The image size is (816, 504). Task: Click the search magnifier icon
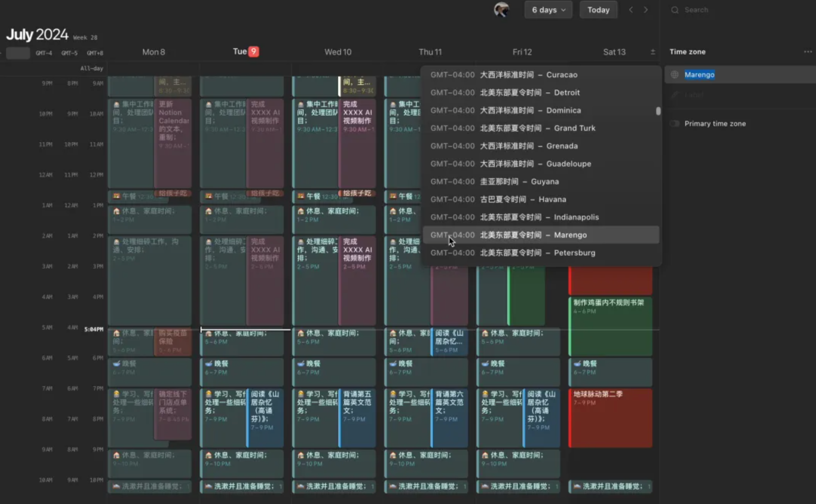pyautogui.click(x=675, y=10)
